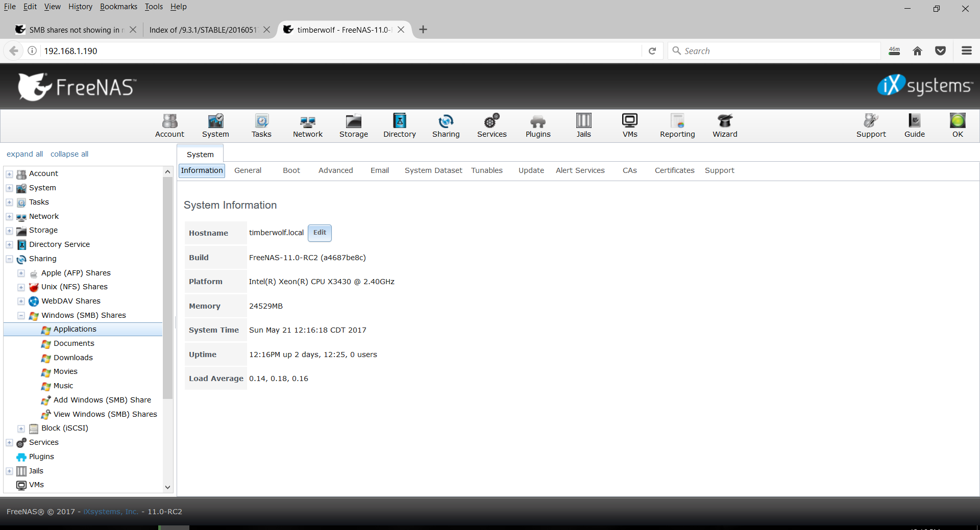The image size is (980, 530).
Task: Open a new browser tab
Action: pos(423,30)
